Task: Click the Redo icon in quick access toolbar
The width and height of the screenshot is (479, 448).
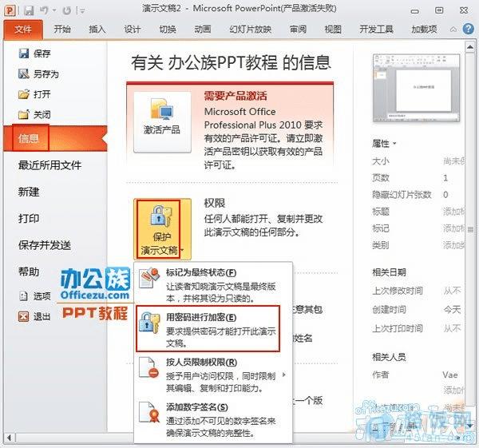Action: click(x=66, y=10)
